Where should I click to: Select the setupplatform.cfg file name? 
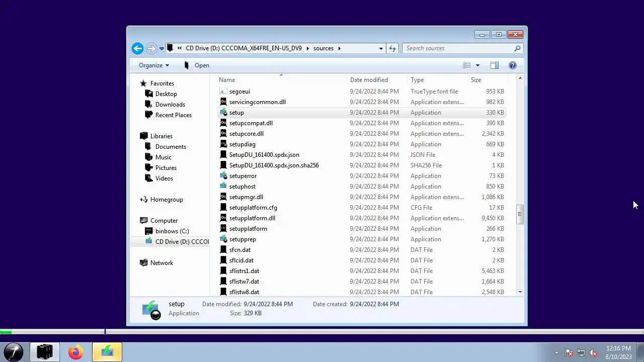pos(253,208)
